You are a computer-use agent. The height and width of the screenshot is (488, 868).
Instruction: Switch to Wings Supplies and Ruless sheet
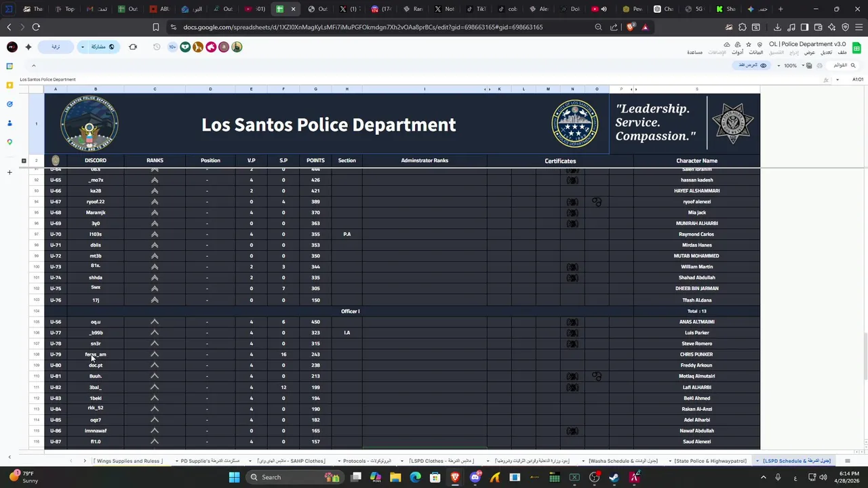128,461
